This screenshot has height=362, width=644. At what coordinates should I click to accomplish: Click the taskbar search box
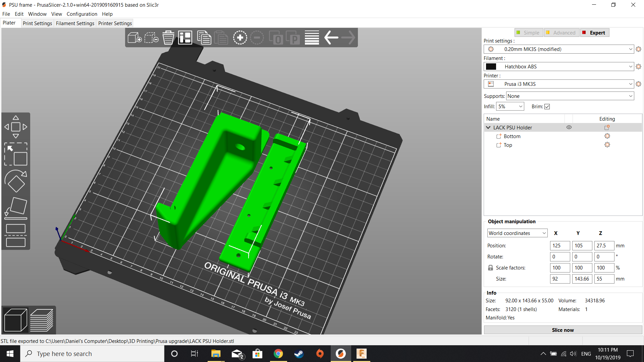pyautogui.click(x=92, y=354)
